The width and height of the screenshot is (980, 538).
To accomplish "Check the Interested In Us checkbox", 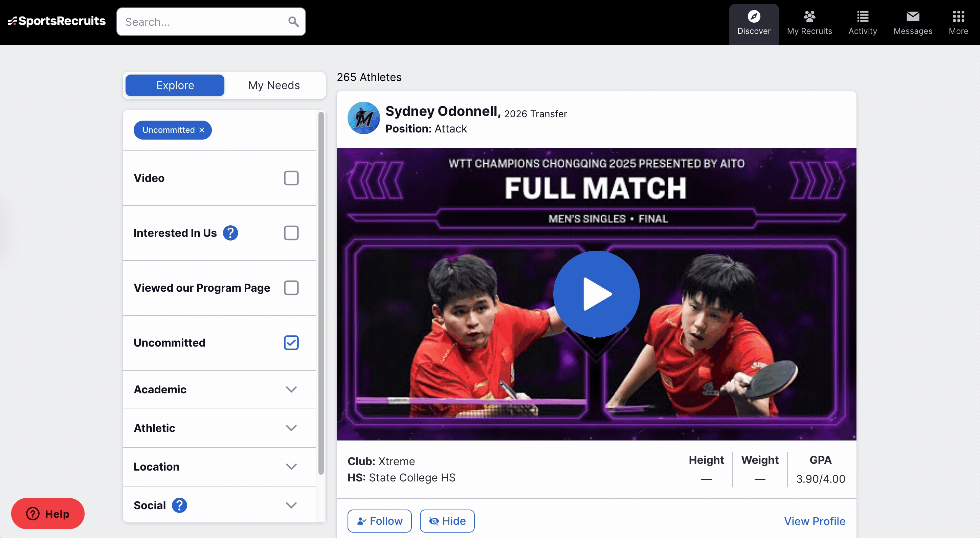I will tap(291, 233).
